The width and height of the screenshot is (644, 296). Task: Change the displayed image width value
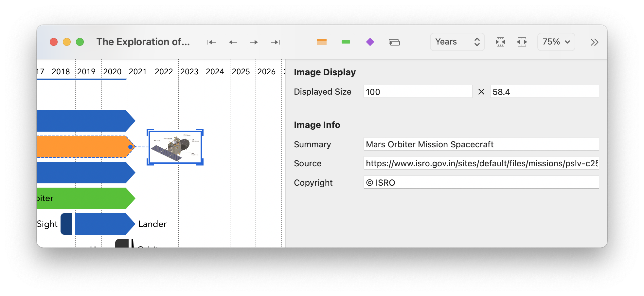418,92
